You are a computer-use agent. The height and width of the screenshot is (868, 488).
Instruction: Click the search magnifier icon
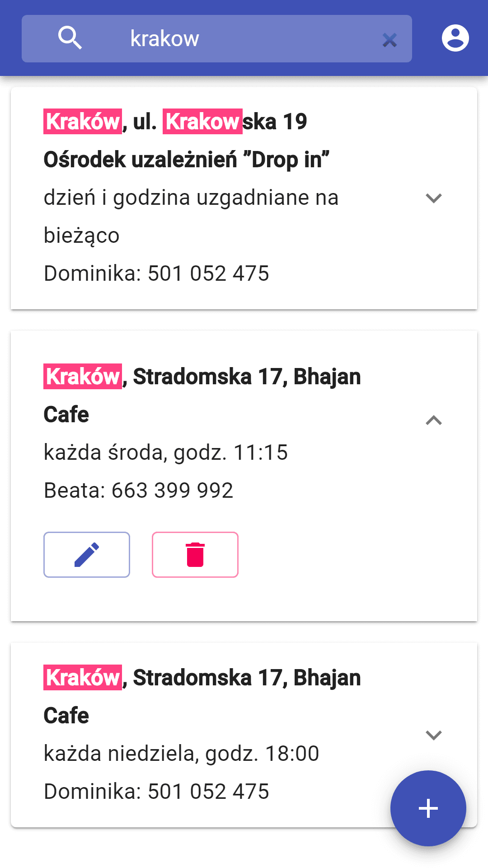[x=70, y=38]
